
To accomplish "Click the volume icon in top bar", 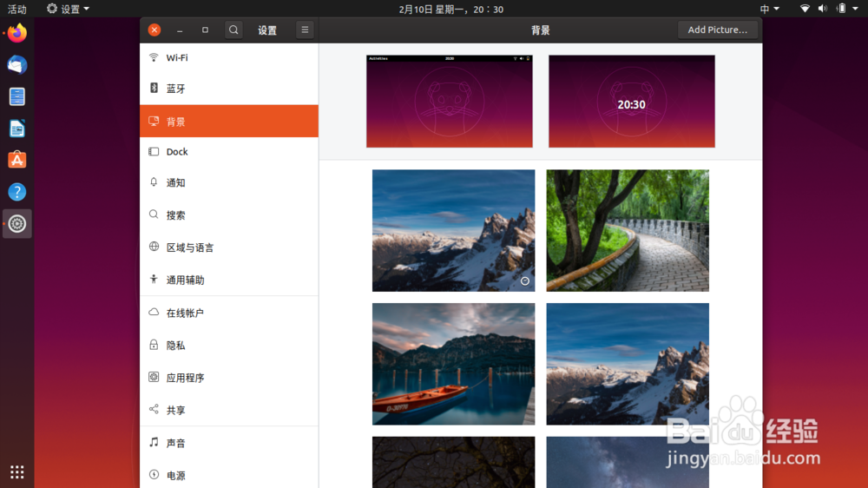I will coord(823,9).
